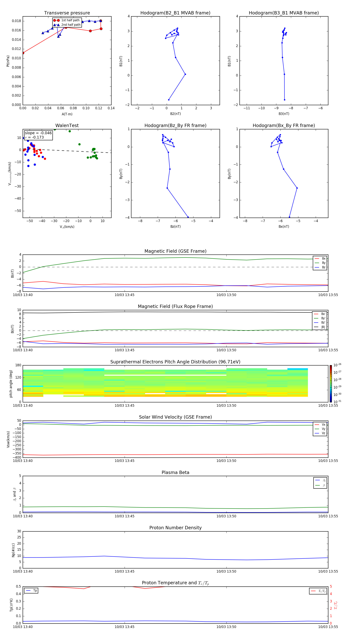The image size is (351, 644).
Task: Click the 'Vx' velocity legend entry
Action: tap(320, 425)
